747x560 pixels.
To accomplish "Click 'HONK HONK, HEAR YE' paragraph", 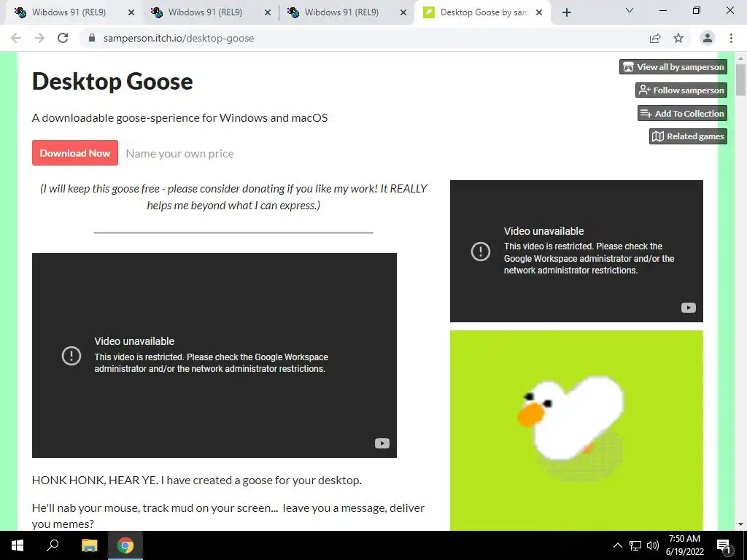I will (197, 480).
